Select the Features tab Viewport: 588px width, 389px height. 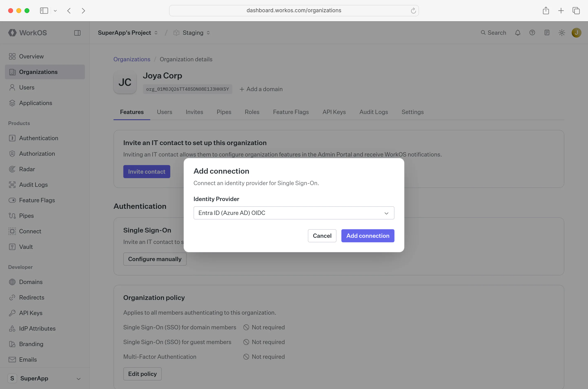point(132,112)
